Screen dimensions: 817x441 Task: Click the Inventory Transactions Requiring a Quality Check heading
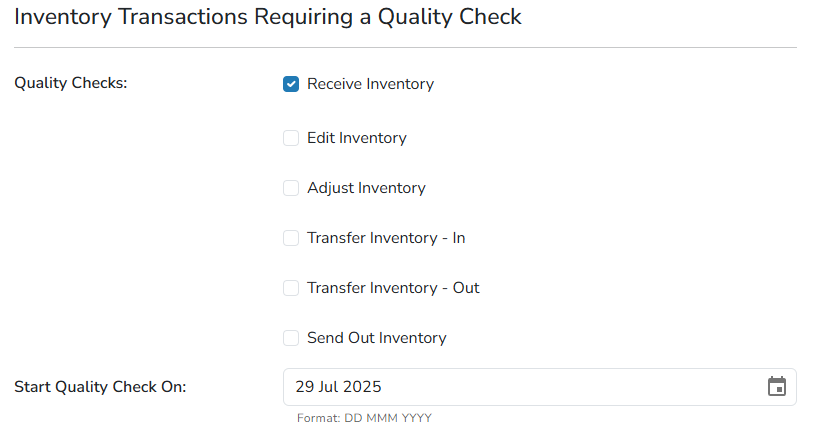tap(268, 17)
